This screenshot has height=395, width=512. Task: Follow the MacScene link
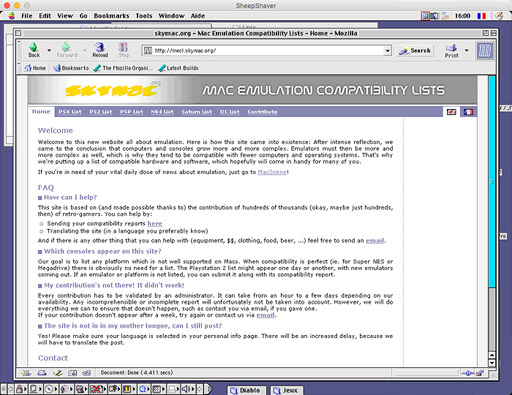click(x=272, y=172)
